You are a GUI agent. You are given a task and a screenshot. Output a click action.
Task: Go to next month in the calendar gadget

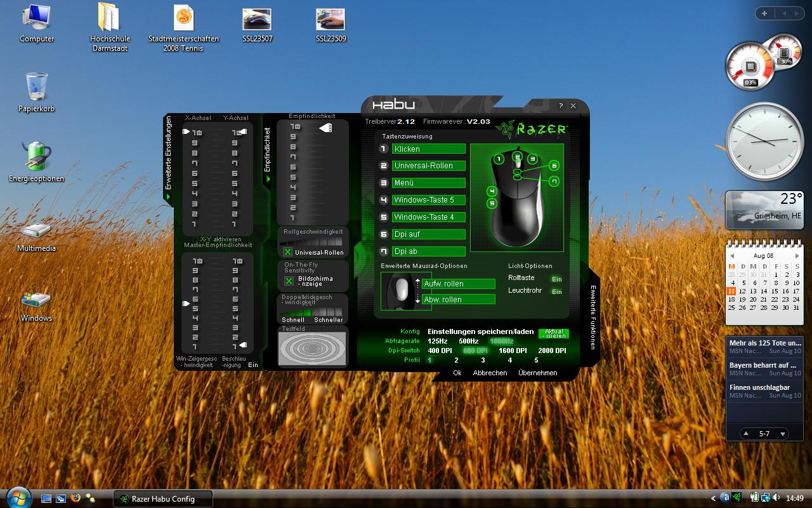click(797, 256)
